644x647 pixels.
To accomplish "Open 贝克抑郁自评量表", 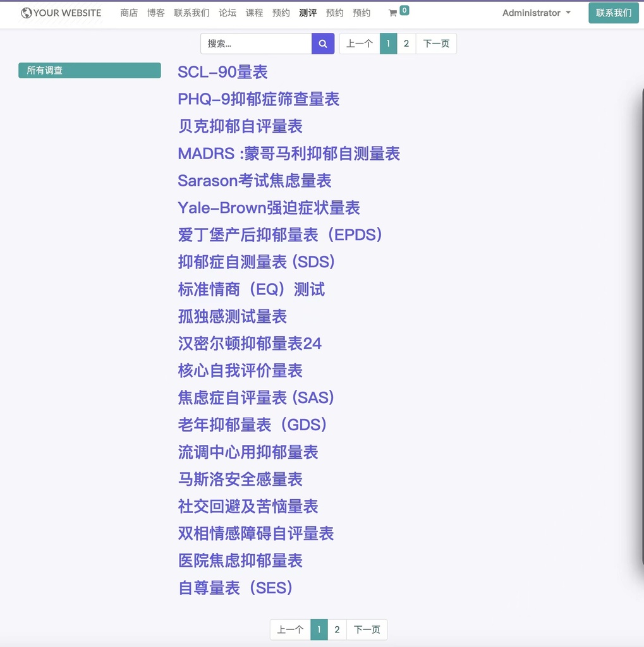I will (x=240, y=126).
